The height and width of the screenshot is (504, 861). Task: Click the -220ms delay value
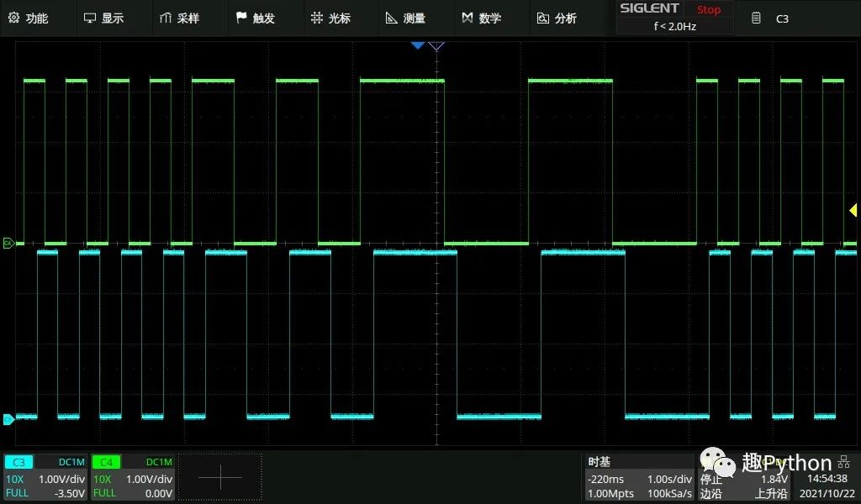(x=605, y=479)
